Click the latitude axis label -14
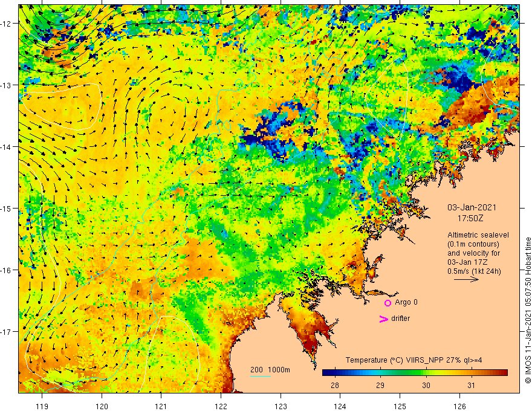 coord(6,147)
